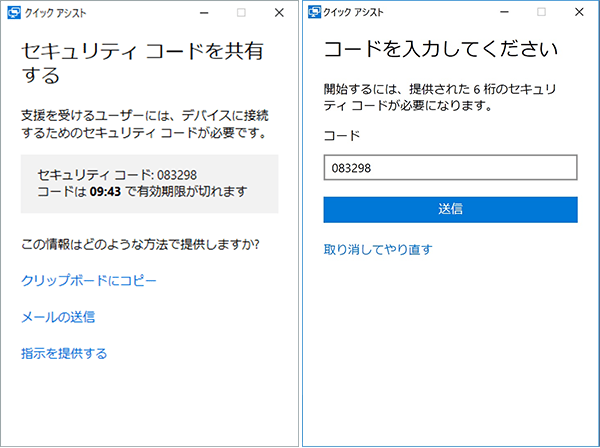600x448 pixels.
Task: Click the text 支援を受けるユーザーには、デバイスに接続
Action: [x=145, y=115]
